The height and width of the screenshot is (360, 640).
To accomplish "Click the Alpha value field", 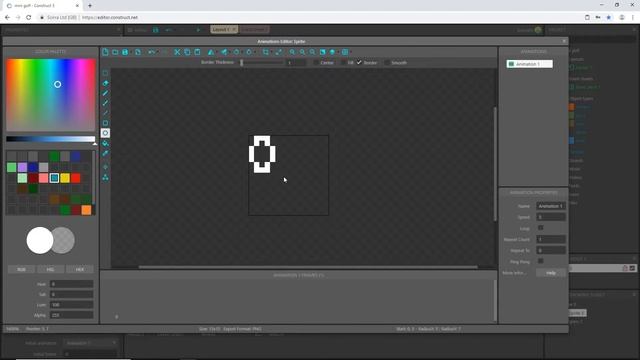I will (x=71, y=315).
